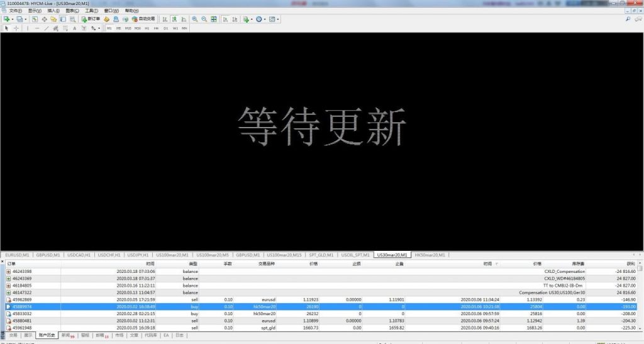The image size is (644, 344).
Task: Open the MetaEditor icon
Action: coord(106,19)
